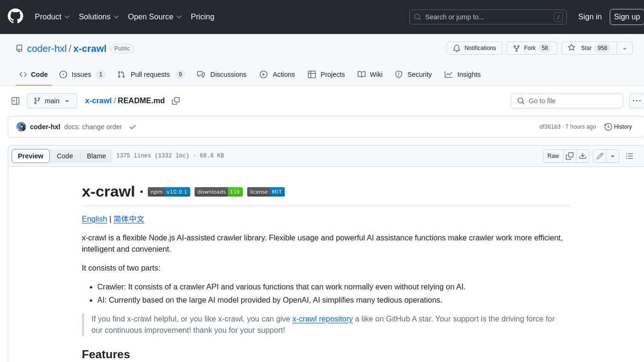Viewport: 644px width, 362px height.
Task: Open the star lists dropdown arrow
Action: (625, 48)
